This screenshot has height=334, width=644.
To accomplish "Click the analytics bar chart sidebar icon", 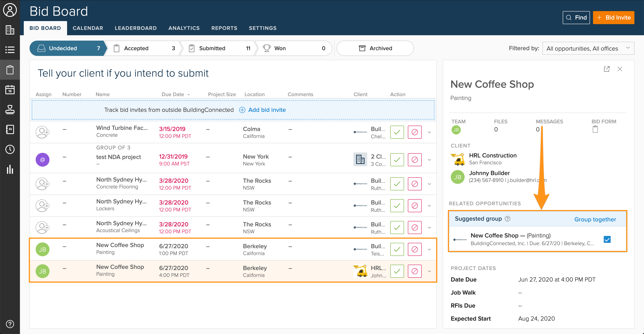I will point(10,169).
